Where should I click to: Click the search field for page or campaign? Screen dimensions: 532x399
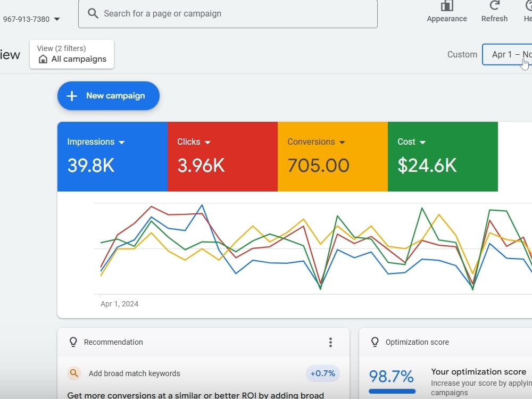[x=228, y=14]
